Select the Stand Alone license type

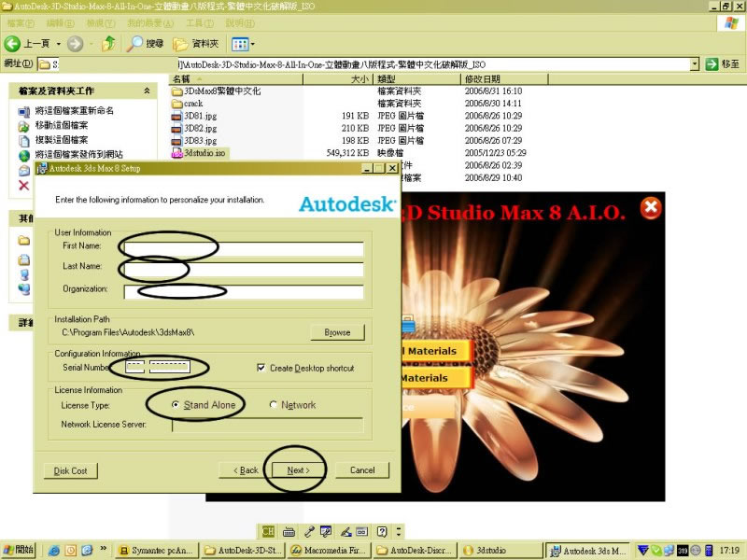(176, 405)
